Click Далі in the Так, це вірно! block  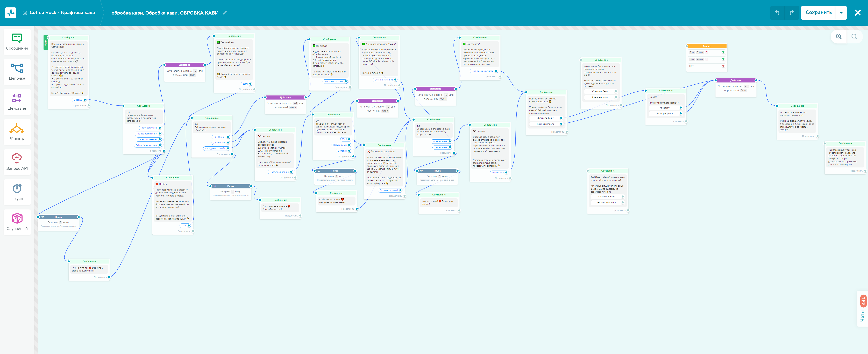click(x=247, y=84)
